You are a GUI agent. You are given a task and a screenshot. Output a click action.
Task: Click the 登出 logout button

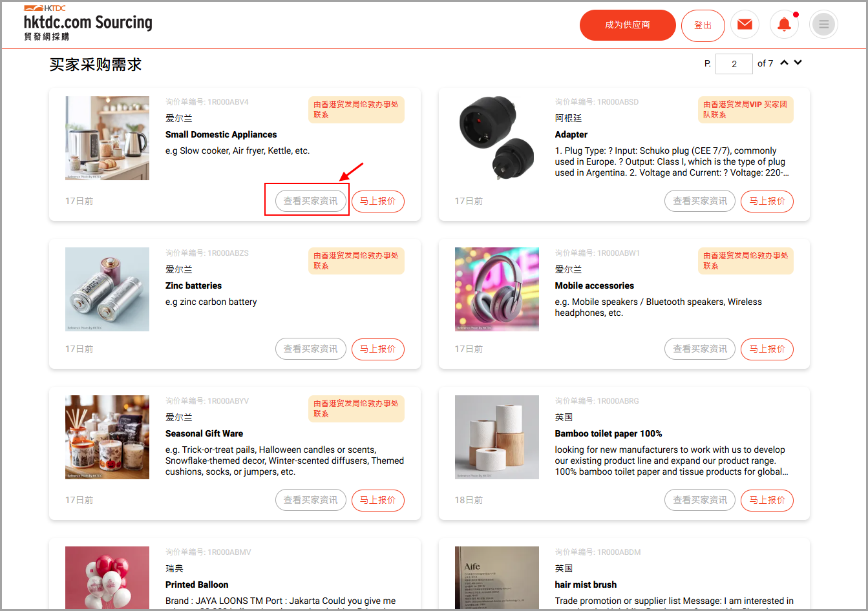pyautogui.click(x=703, y=25)
